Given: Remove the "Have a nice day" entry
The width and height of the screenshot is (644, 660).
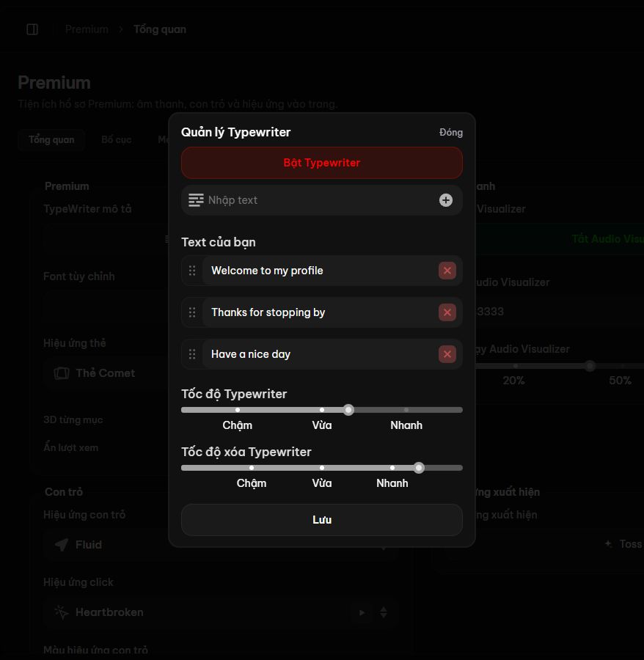Looking at the screenshot, I should (x=447, y=354).
